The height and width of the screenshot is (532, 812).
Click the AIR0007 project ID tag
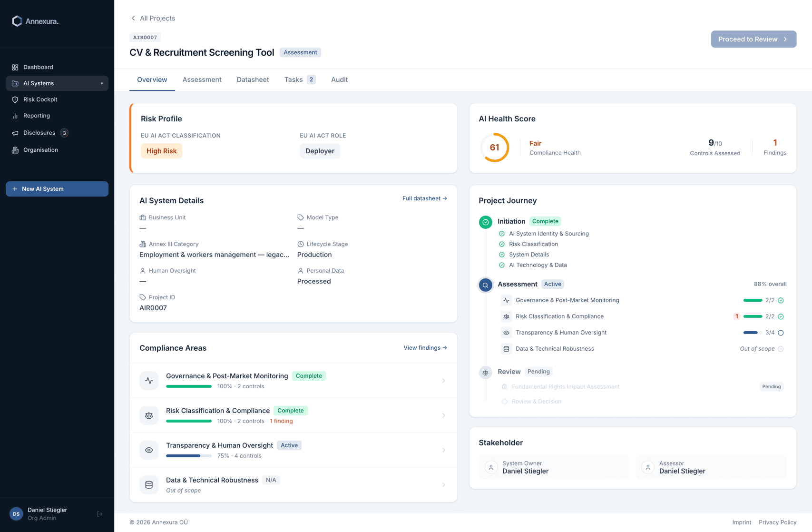click(145, 37)
